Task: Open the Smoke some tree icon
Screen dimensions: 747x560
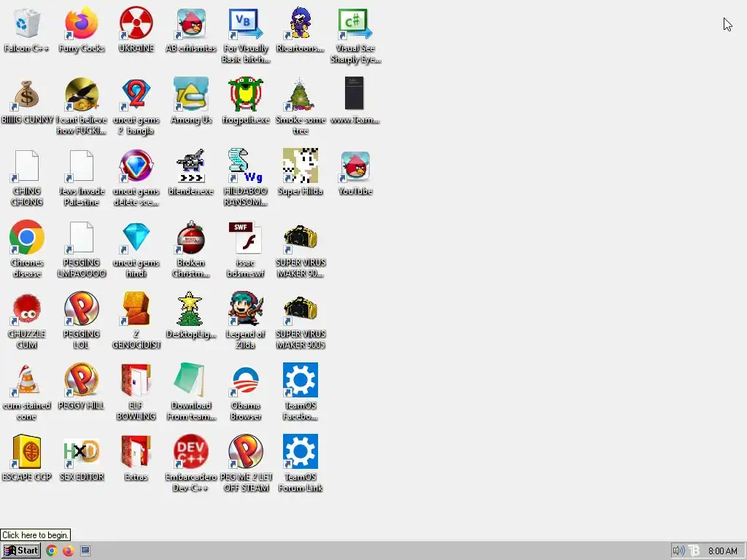Action: tap(301, 94)
